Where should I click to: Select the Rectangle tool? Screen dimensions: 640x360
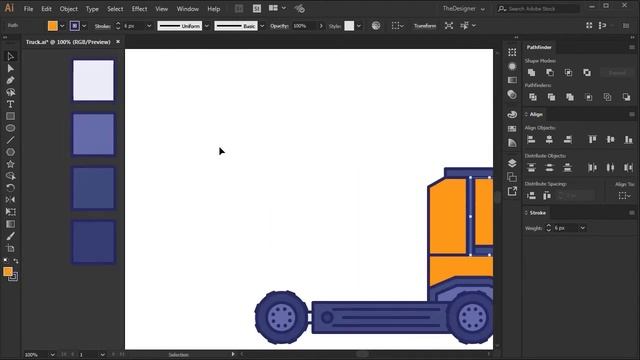pyautogui.click(x=11, y=116)
